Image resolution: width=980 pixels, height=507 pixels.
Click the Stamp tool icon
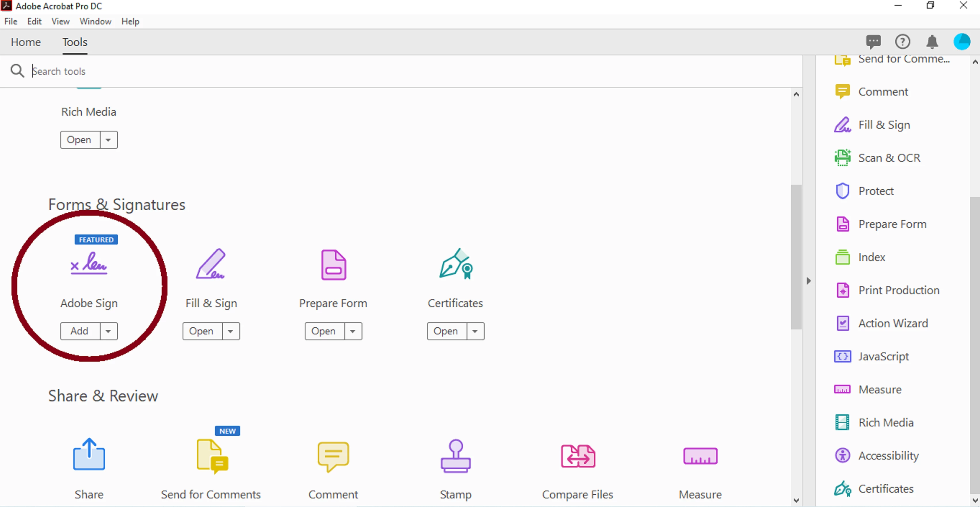pos(455,456)
